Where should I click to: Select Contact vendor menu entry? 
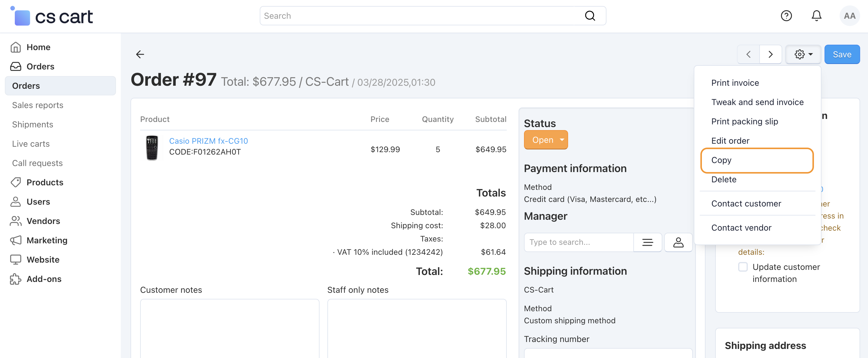pyautogui.click(x=741, y=228)
